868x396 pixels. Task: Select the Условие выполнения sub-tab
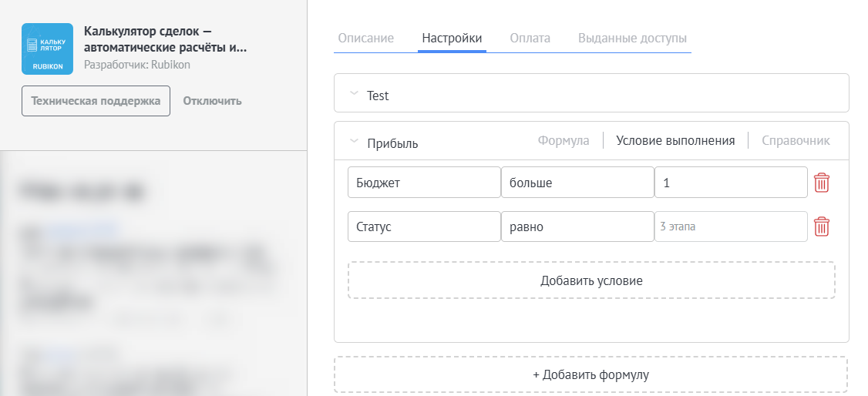tap(675, 140)
